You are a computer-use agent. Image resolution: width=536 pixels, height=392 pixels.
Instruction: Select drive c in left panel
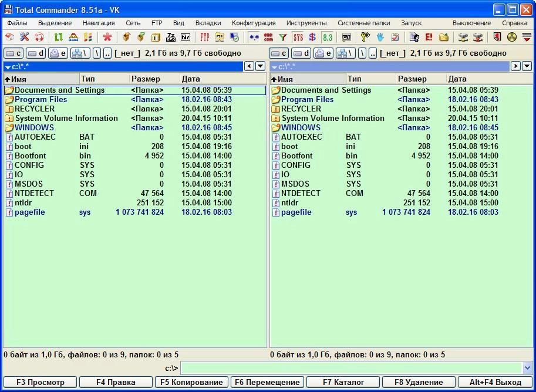tap(14, 53)
